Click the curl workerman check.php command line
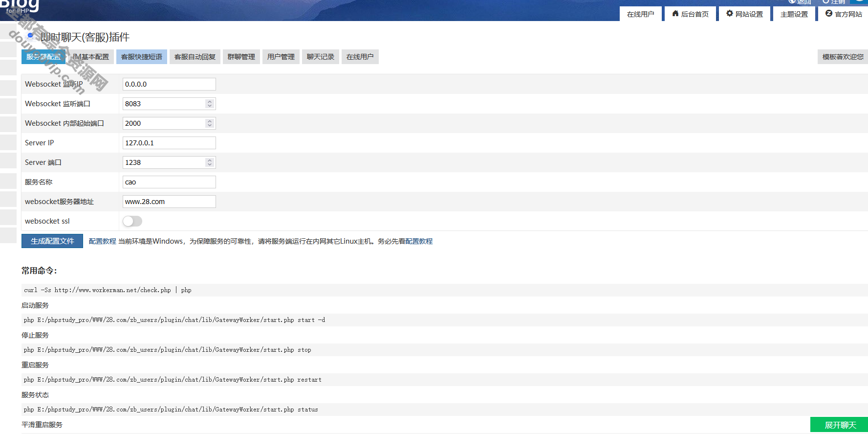Screen dimensions: 868x434 (445, 290)
